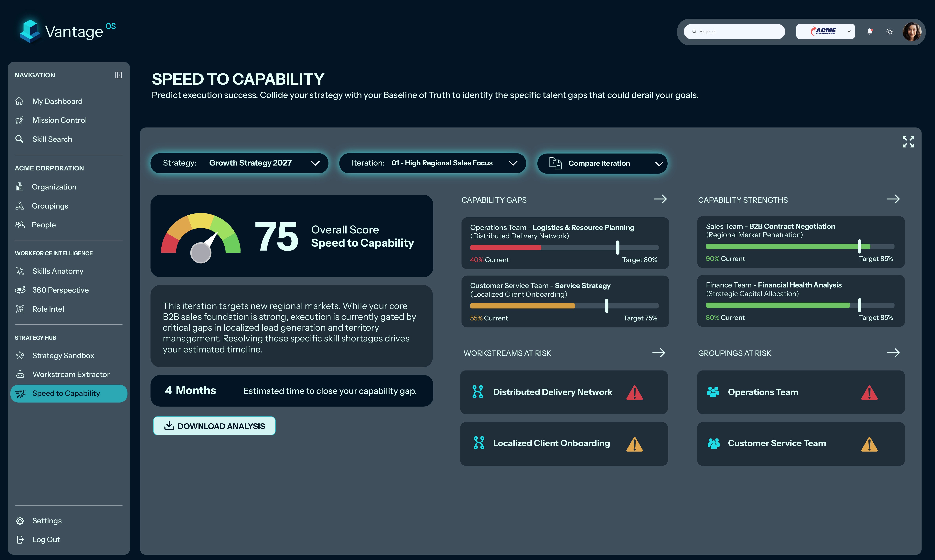This screenshot has height=560, width=935.
Task: Click Log Out link
Action: point(46,540)
